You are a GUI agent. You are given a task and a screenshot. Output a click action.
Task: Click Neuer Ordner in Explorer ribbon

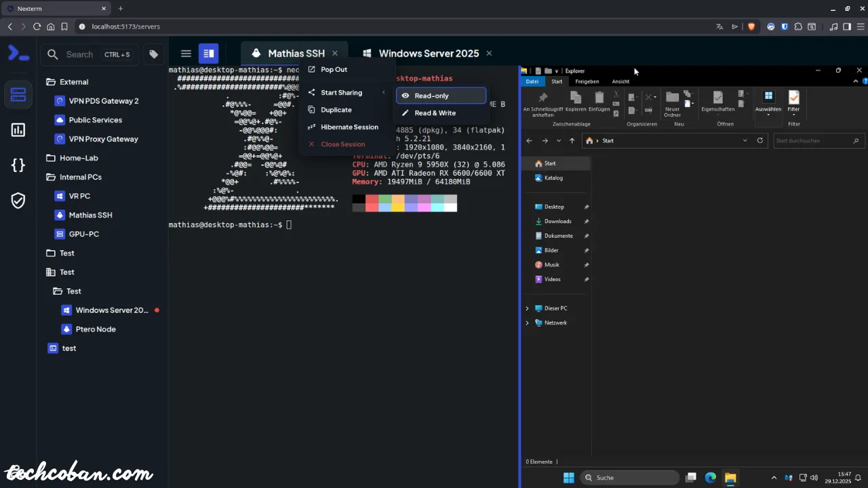click(672, 104)
